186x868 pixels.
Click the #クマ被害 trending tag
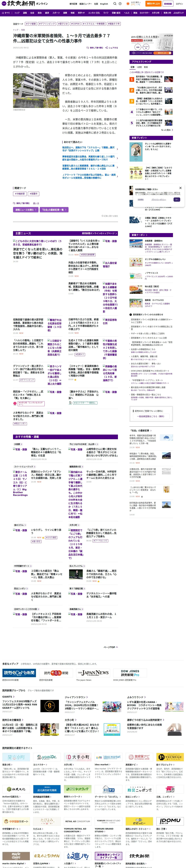(31, 24)
